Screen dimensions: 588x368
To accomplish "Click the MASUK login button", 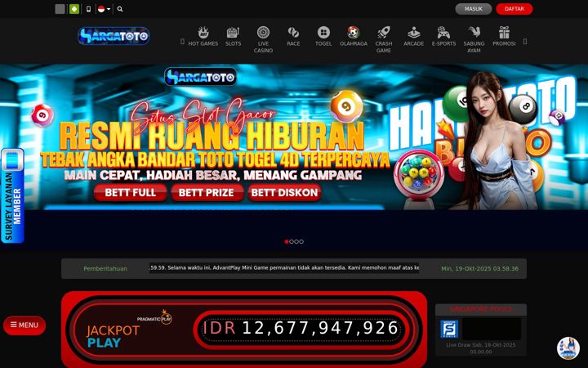I will (473, 9).
